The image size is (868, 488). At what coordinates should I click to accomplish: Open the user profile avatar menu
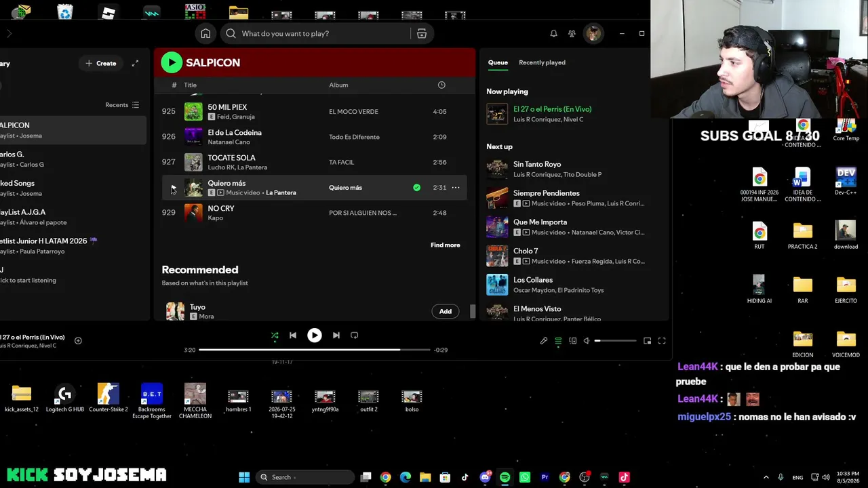pos(593,33)
